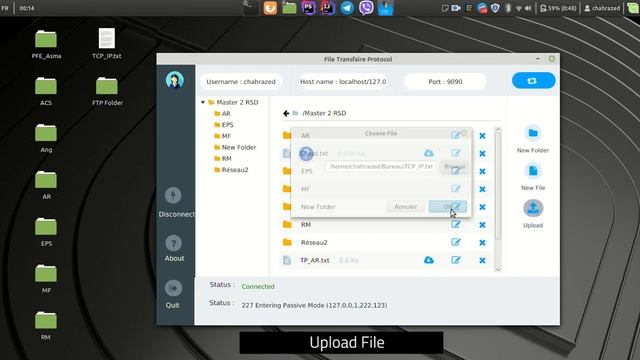Open Telegram from the top panel
Screen dimensions: 640x360
click(347, 8)
